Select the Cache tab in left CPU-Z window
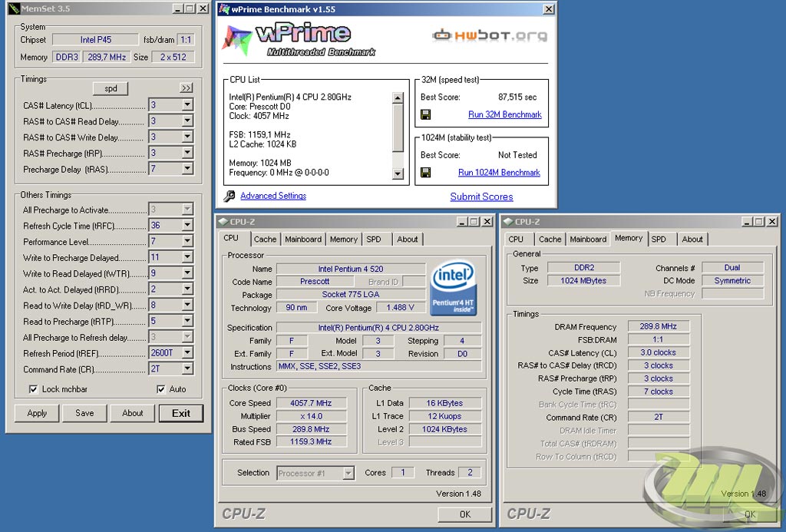This screenshot has width=786, height=532. pos(265,240)
